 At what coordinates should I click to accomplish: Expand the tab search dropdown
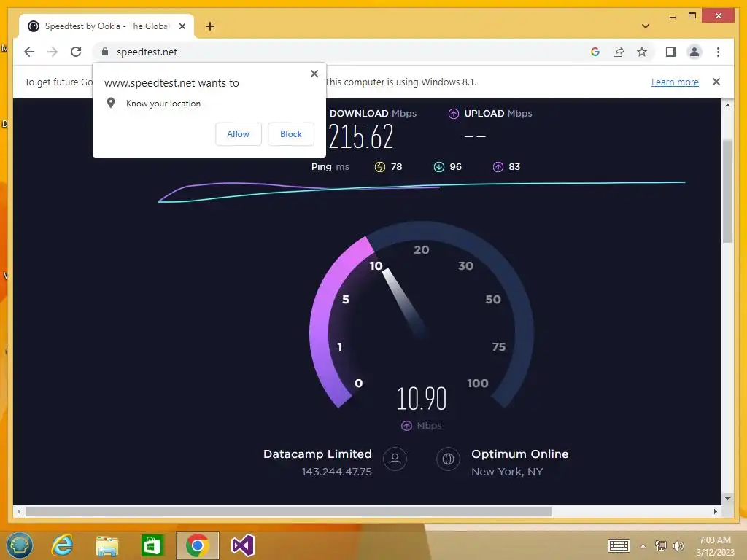646,26
